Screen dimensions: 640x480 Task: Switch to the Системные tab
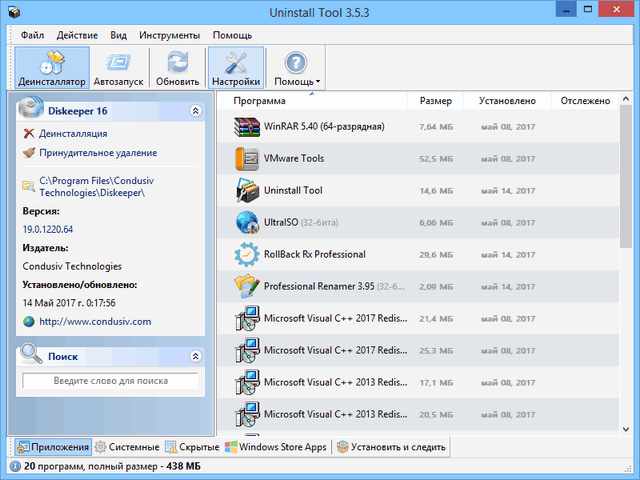click(x=127, y=447)
